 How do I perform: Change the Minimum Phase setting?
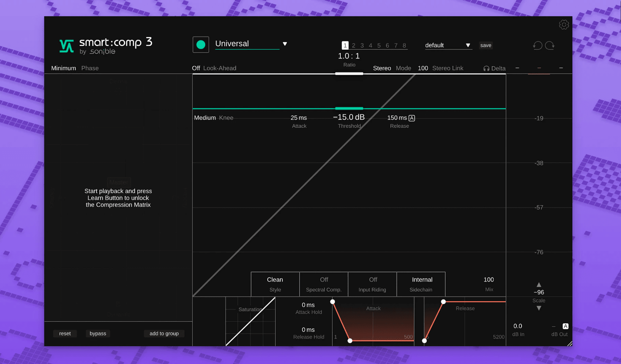[x=75, y=68]
